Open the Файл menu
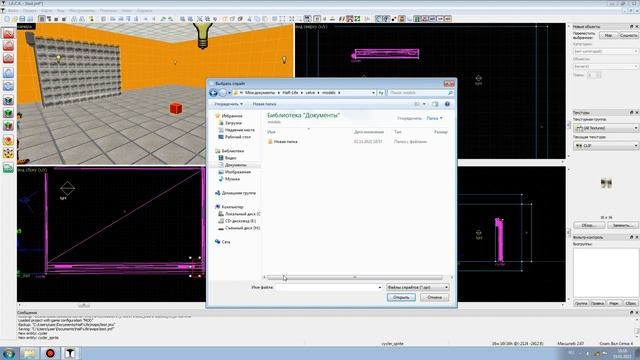 [x=13, y=11]
